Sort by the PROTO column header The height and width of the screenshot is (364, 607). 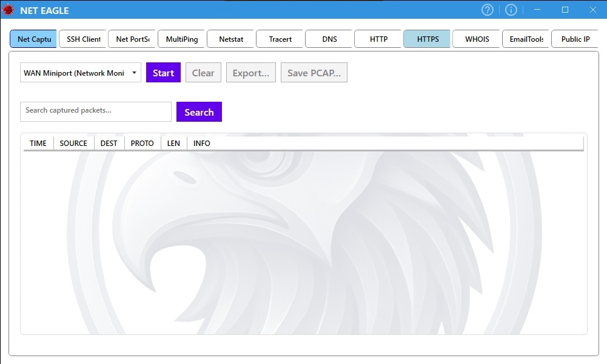click(143, 143)
